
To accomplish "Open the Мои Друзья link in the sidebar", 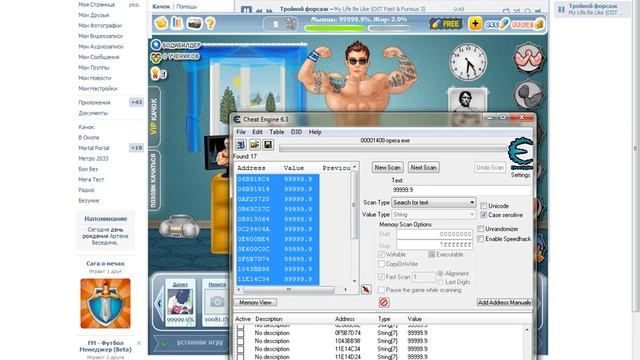I will [x=93, y=15].
